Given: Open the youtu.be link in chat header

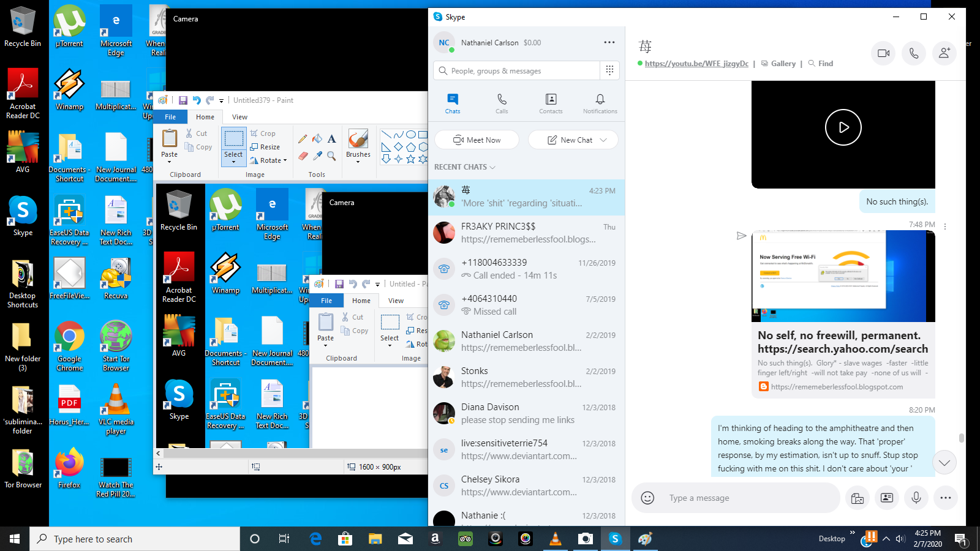Looking at the screenshot, I should pos(696,63).
